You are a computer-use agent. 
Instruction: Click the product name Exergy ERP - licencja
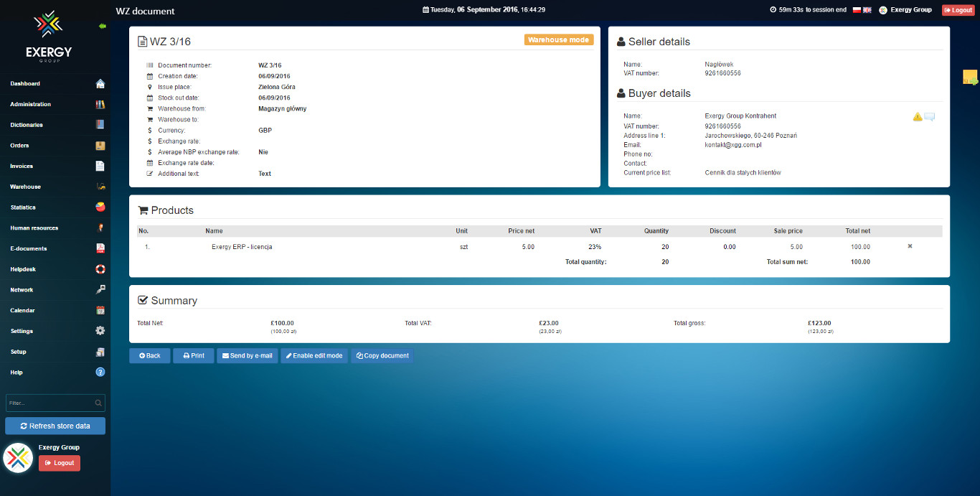[242, 247]
